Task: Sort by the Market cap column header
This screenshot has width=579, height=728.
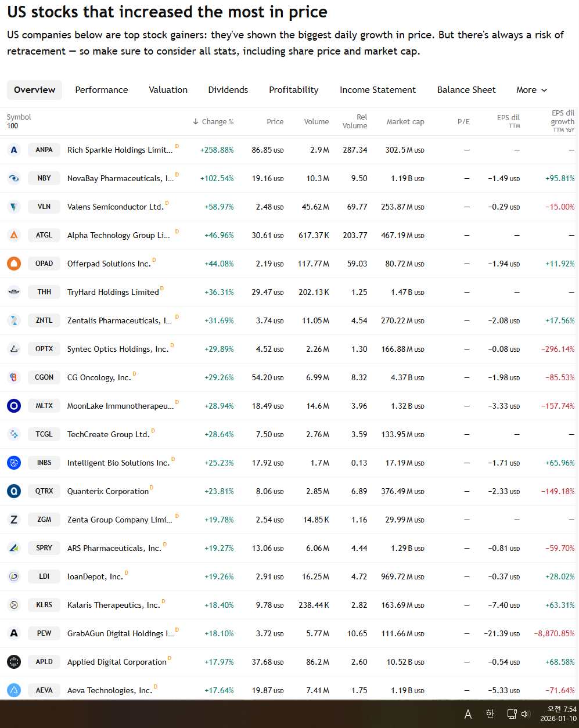Action: tap(405, 122)
